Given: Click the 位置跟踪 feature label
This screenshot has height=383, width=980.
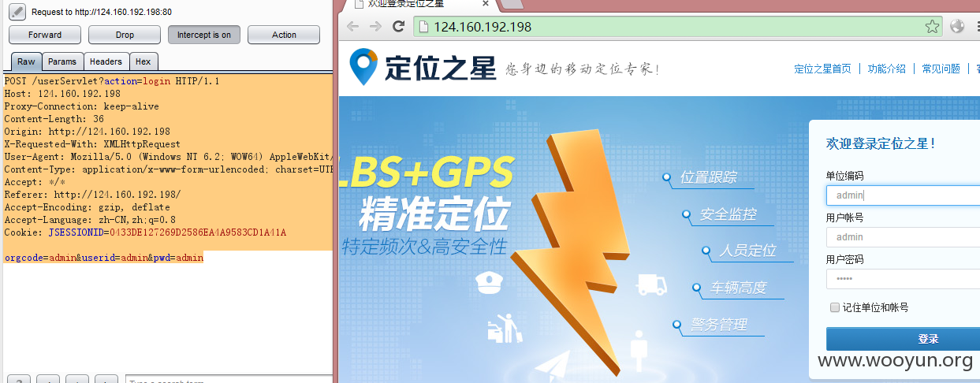Looking at the screenshot, I should pos(709,177).
